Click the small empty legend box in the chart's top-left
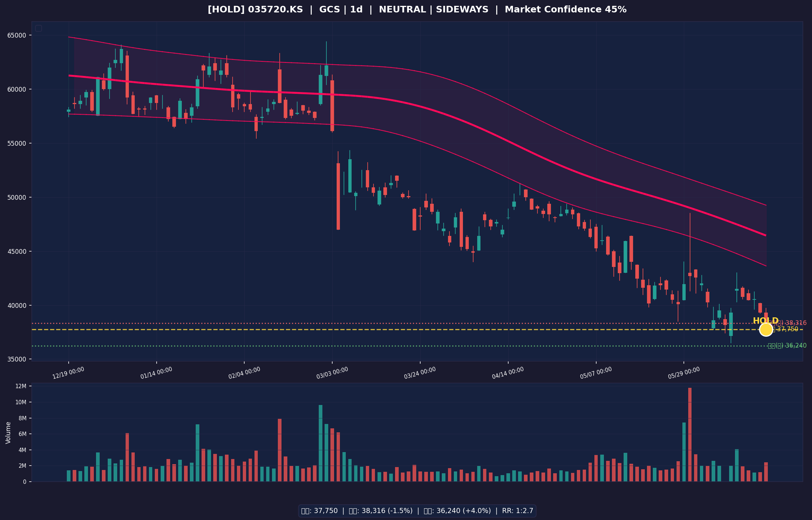This screenshot has width=812, height=520. tap(38, 28)
